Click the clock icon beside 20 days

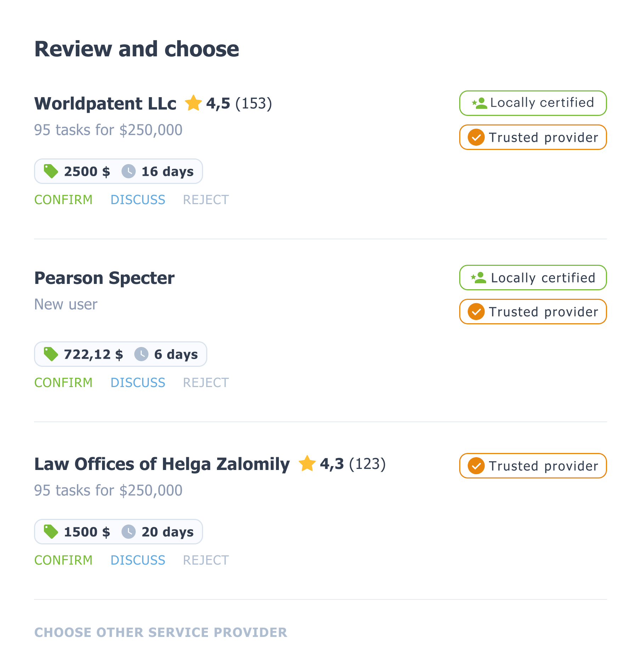129,532
